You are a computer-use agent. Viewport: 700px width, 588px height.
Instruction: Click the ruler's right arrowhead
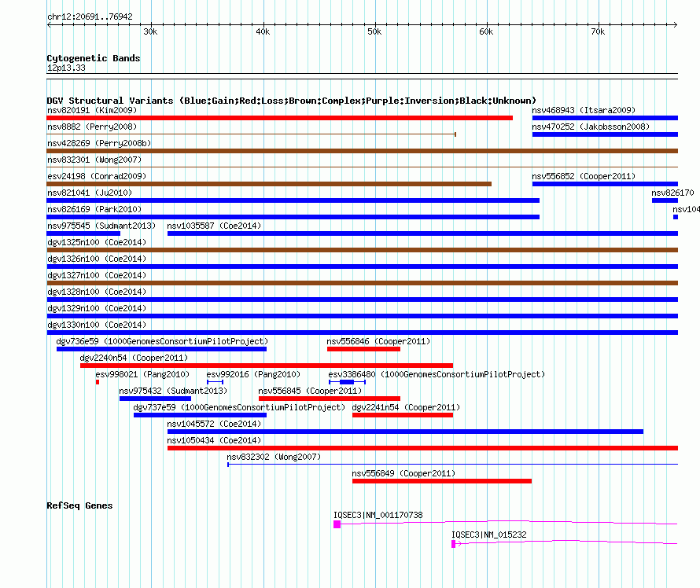pos(676,24)
